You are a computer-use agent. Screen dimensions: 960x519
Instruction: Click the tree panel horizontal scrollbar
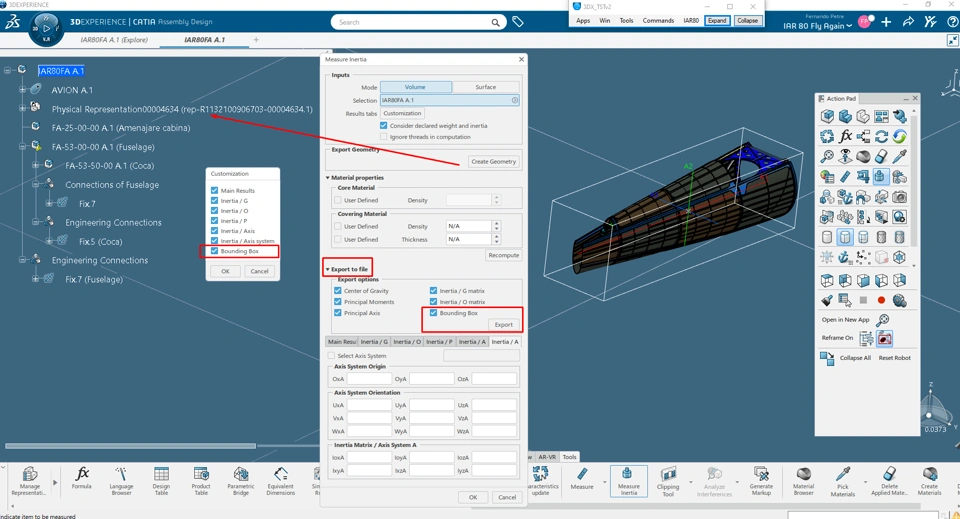click(x=130, y=446)
